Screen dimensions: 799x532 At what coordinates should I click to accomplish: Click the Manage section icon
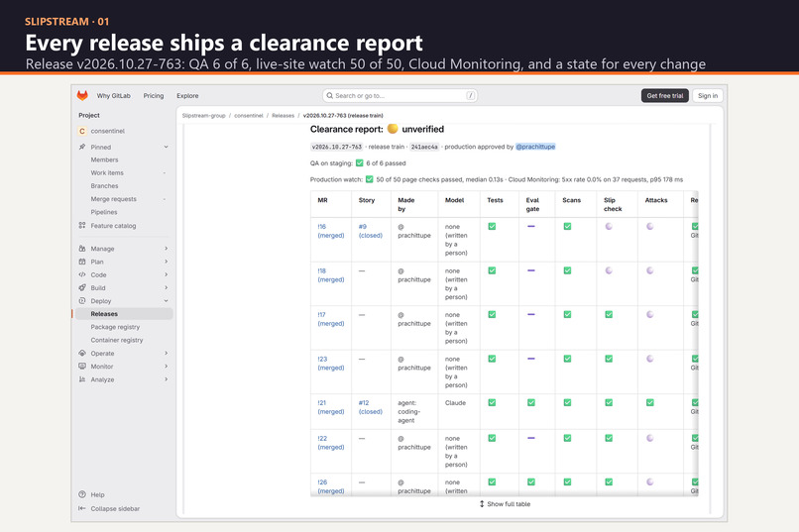point(82,249)
